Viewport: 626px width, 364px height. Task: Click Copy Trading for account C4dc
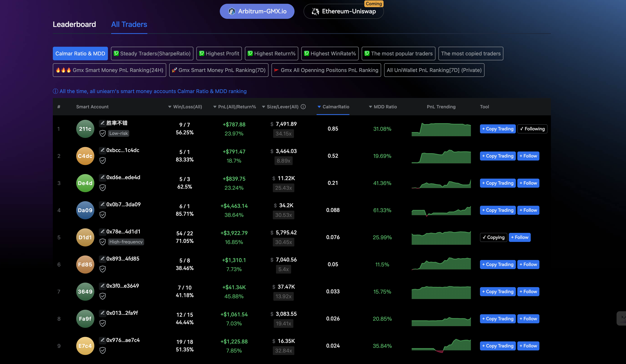coord(498,156)
